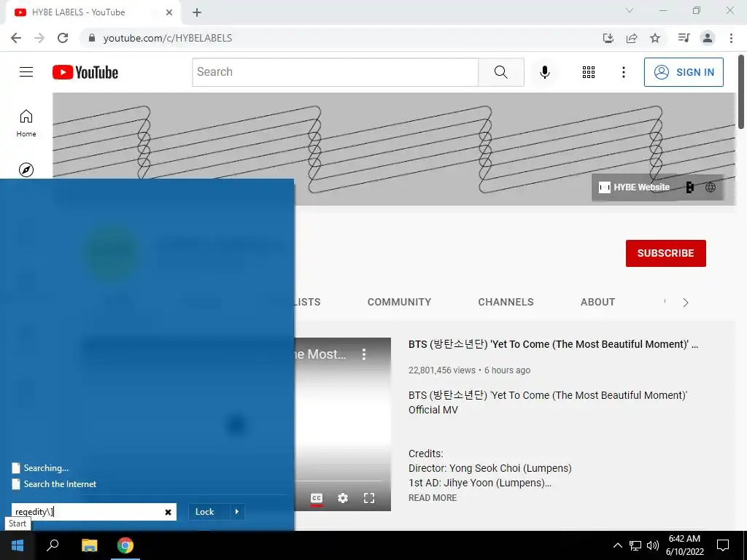Open the HYBE Website banner link
This screenshot has width=747, height=560.
tap(634, 187)
